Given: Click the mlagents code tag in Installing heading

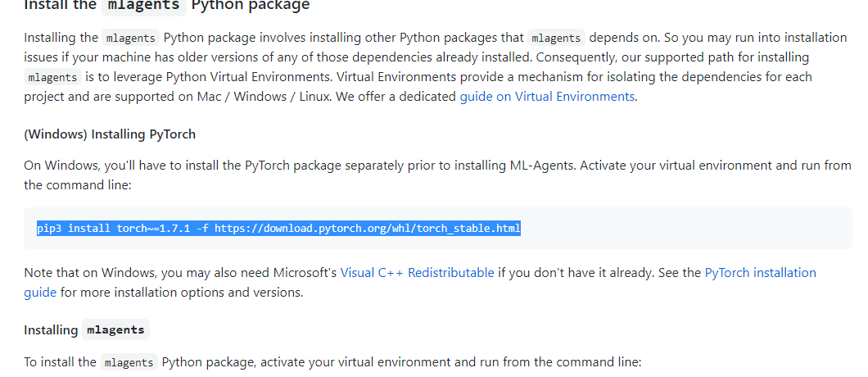Looking at the screenshot, I should tap(115, 329).
